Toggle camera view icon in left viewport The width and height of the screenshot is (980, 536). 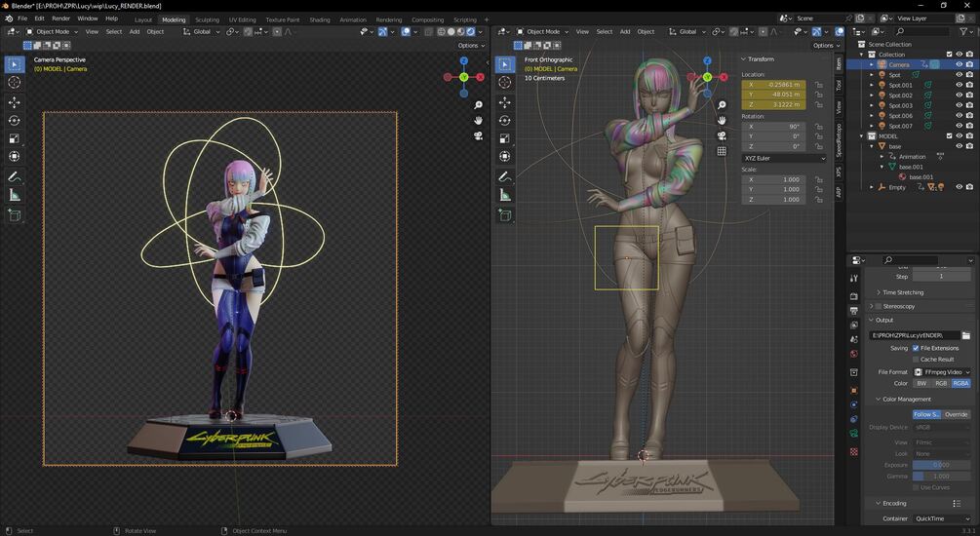click(x=478, y=135)
